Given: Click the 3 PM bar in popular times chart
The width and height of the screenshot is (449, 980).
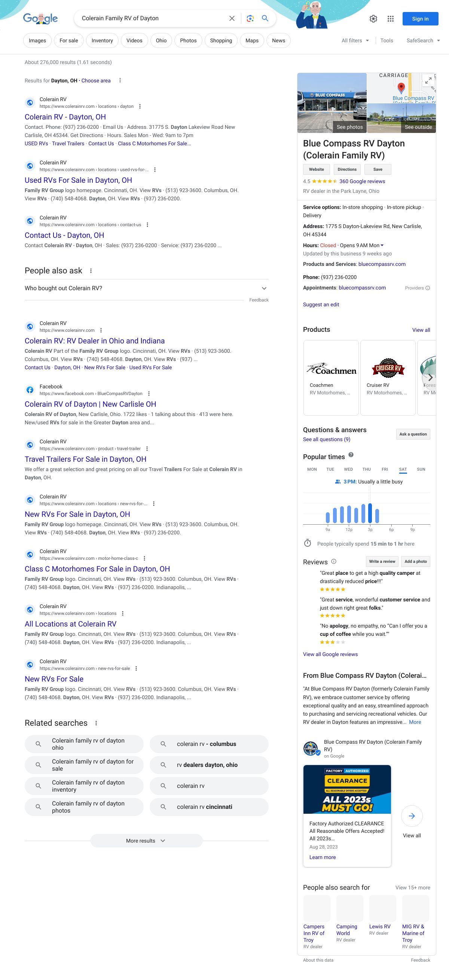Looking at the screenshot, I should pos(370,513).
